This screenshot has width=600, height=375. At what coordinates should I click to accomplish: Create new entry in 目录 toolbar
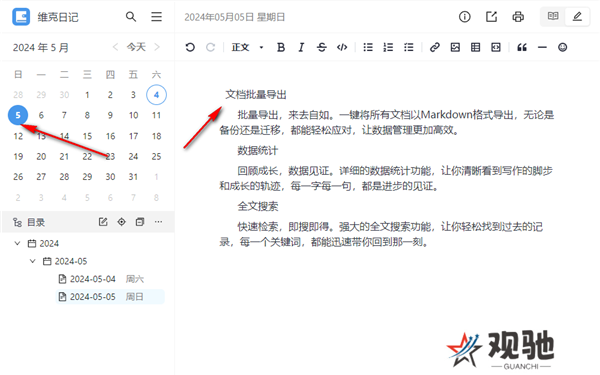point(103,222)
